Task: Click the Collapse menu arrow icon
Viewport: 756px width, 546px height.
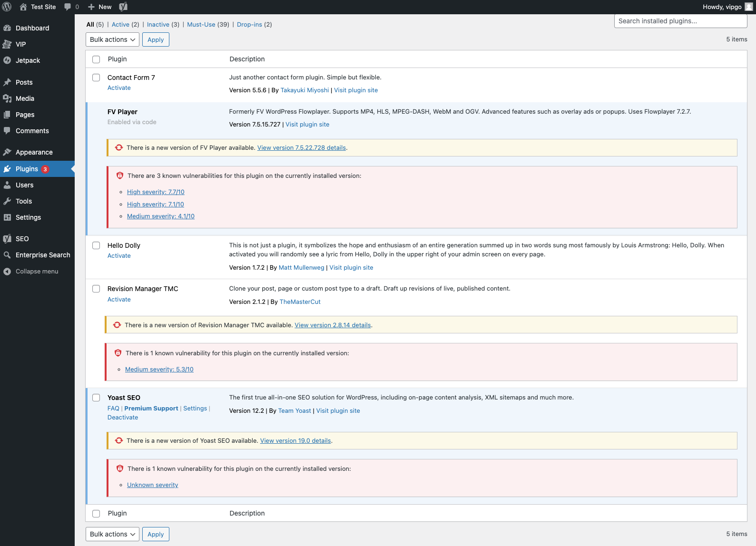Action: tap(7, 271)
